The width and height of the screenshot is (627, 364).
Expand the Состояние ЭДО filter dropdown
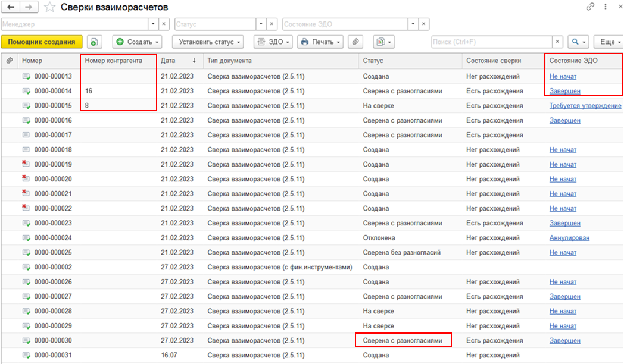coord(412,24)
